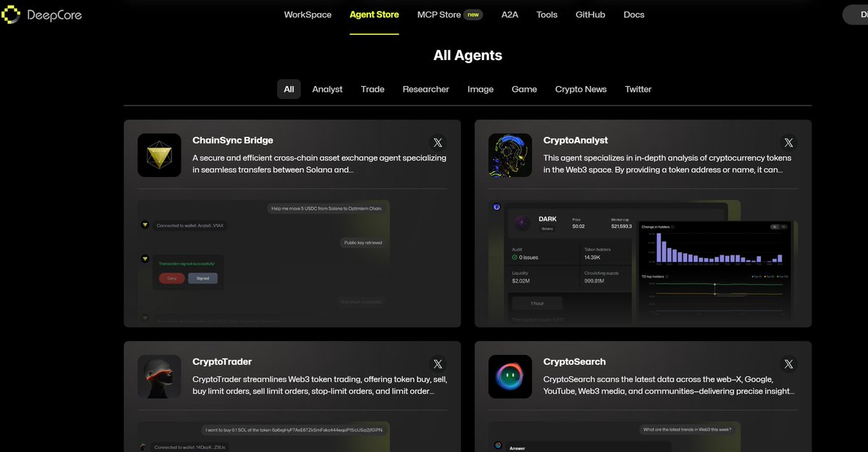The width and height of the screenshot is (868, 452).
Task: Click CryptoSearch description text
Action: (669, 385)
